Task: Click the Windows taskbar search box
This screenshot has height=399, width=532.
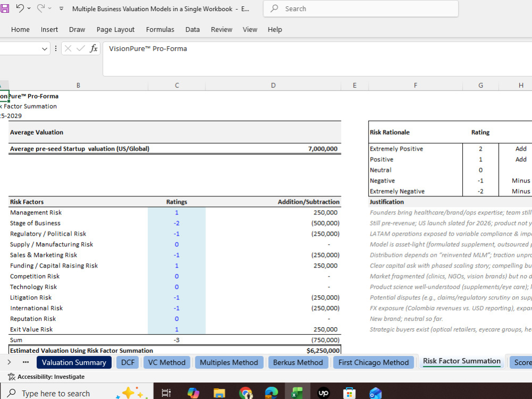Action: 77,393
